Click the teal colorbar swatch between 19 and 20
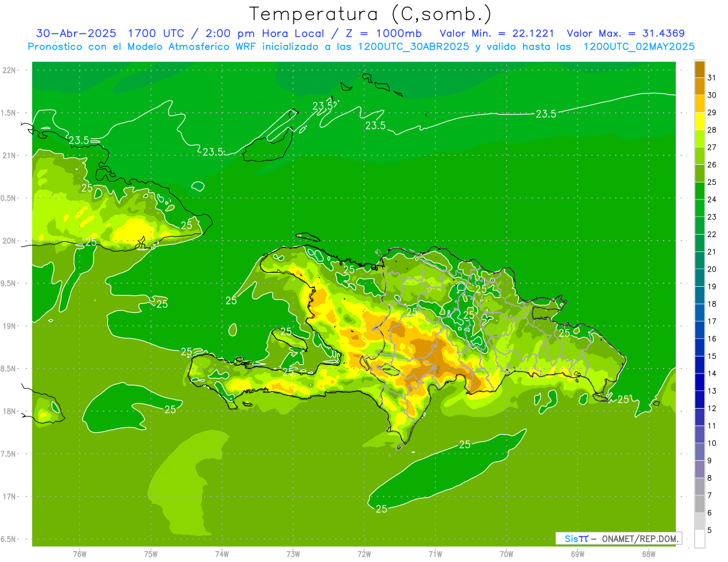Screen dimensions: 728x562 tap(699, 278)
